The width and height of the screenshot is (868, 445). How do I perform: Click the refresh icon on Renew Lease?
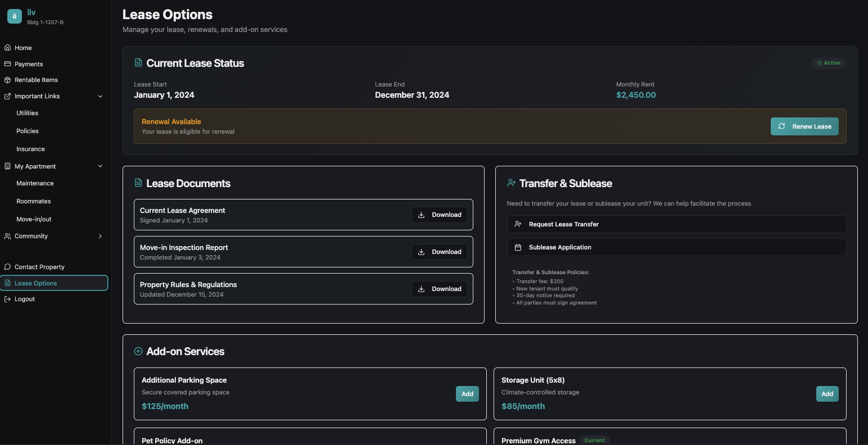tap(781, 126)
